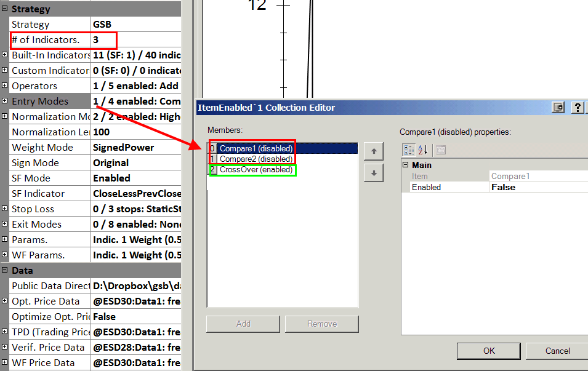The height and width of the screenshot is (371, 588).
Task: Collapse the Main property category
Action: coord(406,165)
